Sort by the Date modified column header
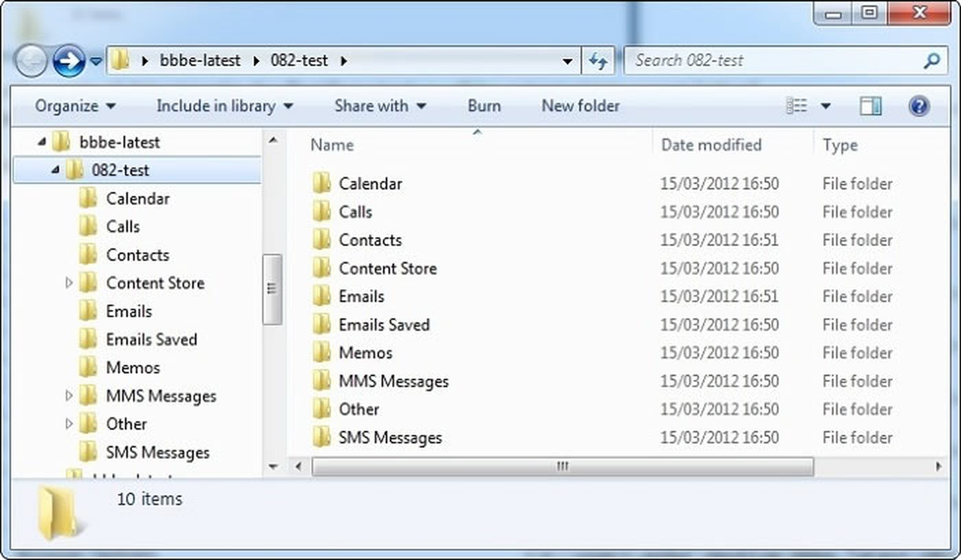This screenshot has width=961, height=560. pos(712,145)
